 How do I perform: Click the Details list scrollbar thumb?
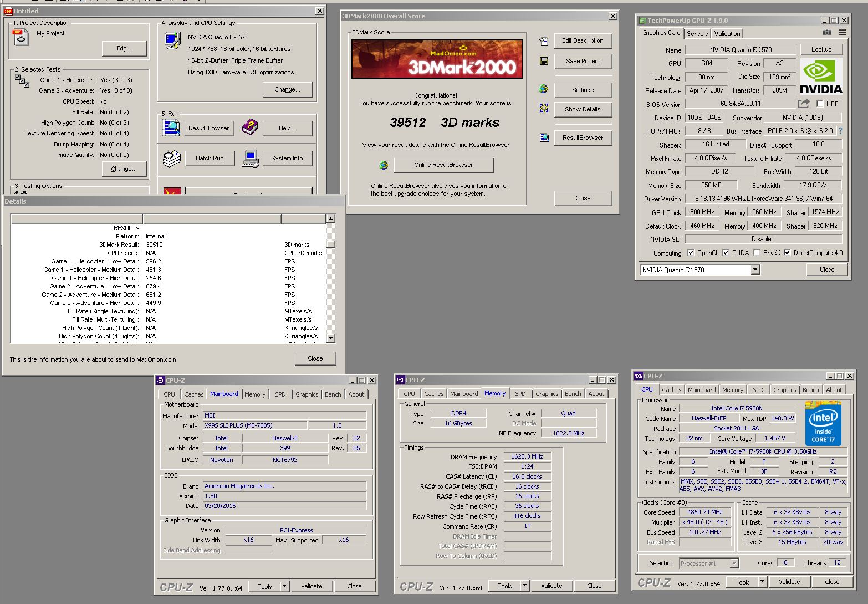331,244
